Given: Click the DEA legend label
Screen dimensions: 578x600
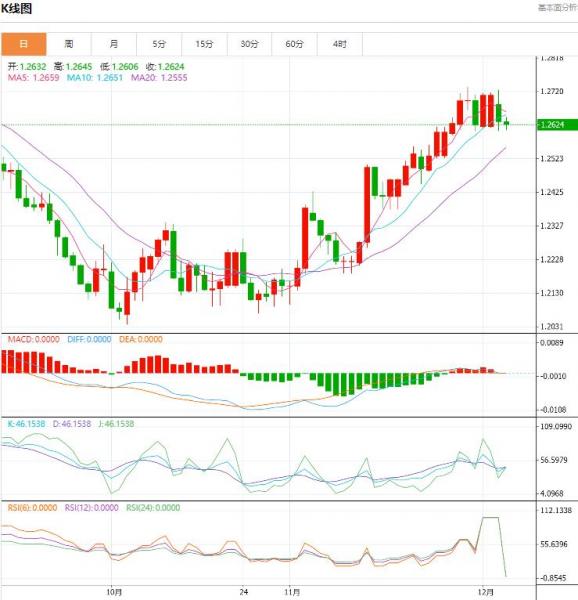Looking at the screenshot, I should pos(141,339).
